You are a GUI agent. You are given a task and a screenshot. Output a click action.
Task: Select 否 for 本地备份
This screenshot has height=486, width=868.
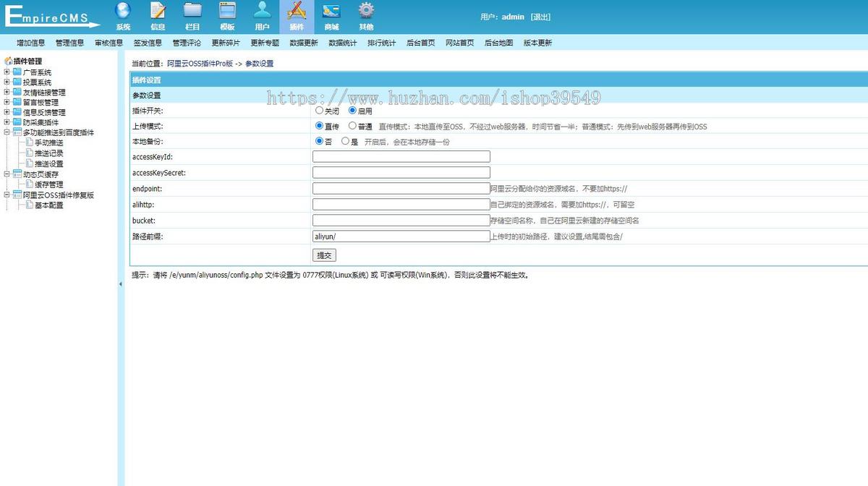[x=319, y=141]
